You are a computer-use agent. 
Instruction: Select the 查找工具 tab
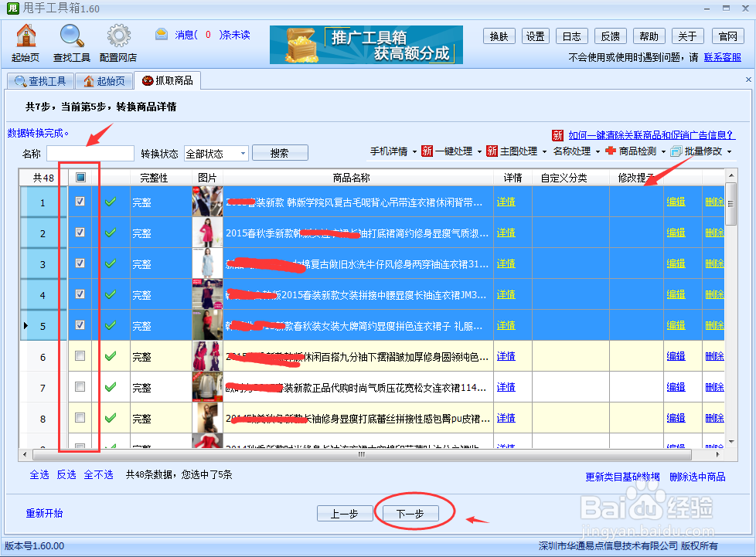pyautogui.click(x=40, y=80)
